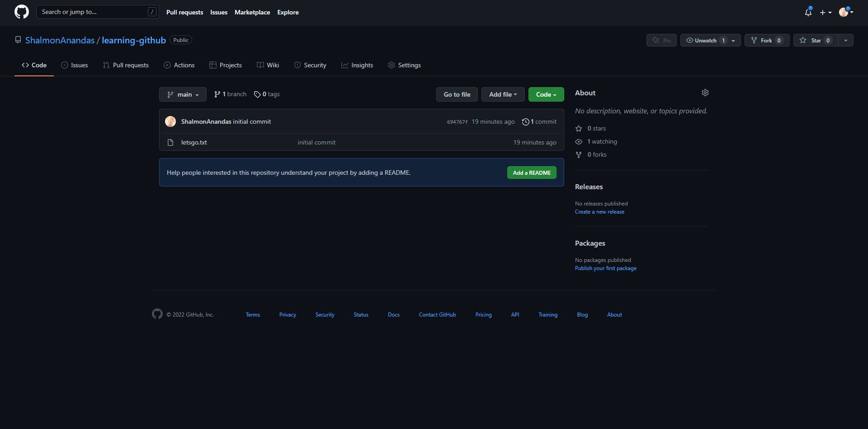
Task: Click the Go to file button
Action: point(457,94)
